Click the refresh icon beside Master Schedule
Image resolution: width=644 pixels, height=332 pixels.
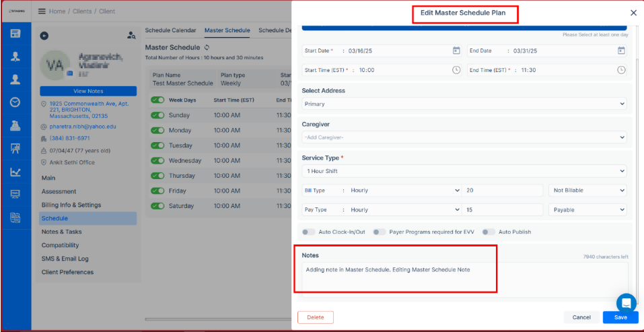tap(207, 48)
